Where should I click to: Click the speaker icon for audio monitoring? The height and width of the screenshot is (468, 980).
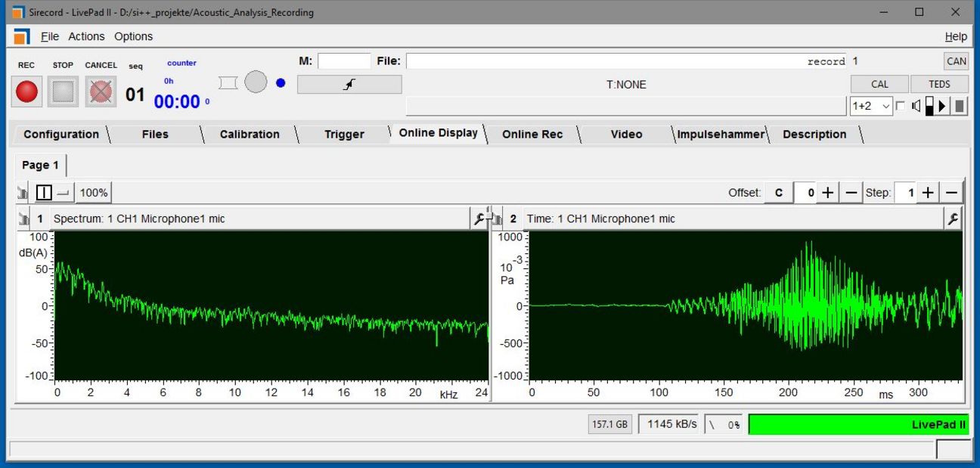916,107
